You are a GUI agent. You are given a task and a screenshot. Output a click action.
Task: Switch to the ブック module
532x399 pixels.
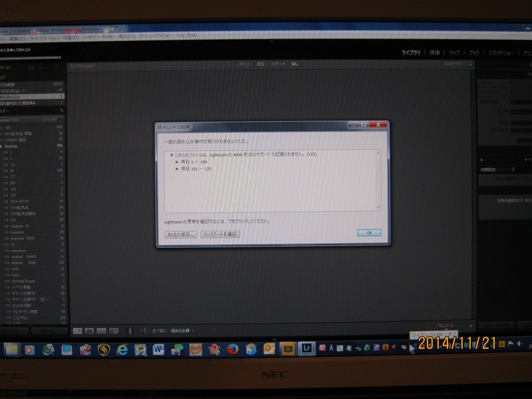point(474,53)
